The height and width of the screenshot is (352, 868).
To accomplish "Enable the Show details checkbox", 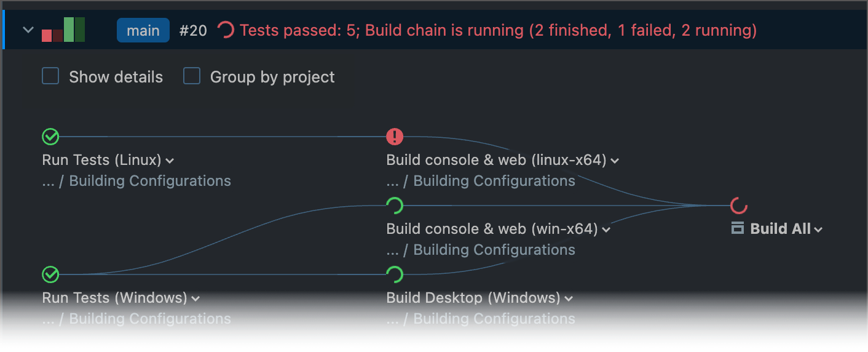I will pyautogui.click(x=50, y=76).
